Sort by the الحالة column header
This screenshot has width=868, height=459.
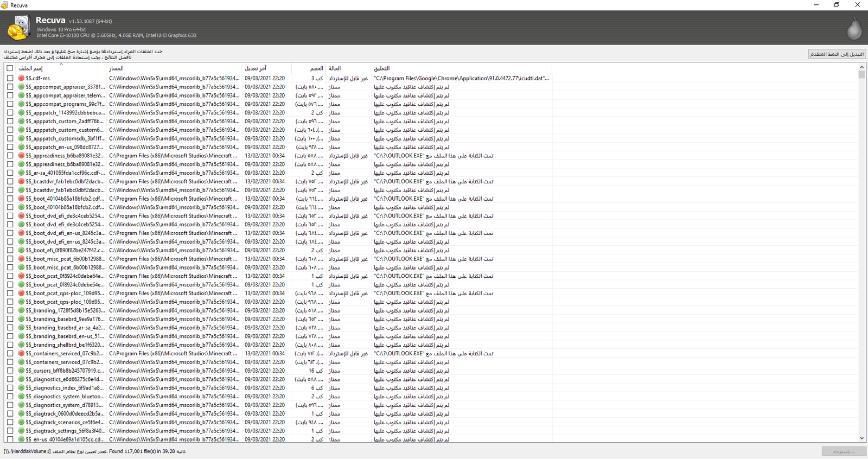(348, 68)
